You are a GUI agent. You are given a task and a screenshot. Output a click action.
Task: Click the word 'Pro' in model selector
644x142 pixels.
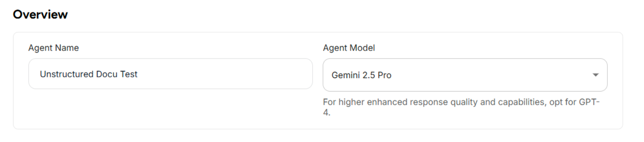pyautogui.click(x=384, y=75)
